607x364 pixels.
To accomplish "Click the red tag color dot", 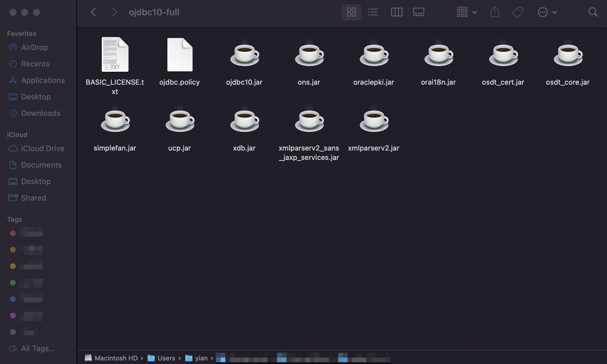I will point(13,233).
